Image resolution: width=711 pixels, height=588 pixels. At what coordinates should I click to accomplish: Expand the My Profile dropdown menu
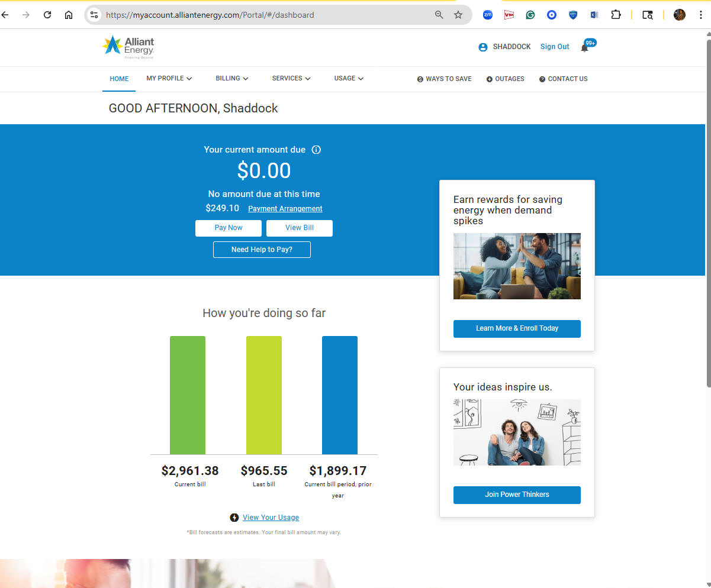click(x=169, y=79)
